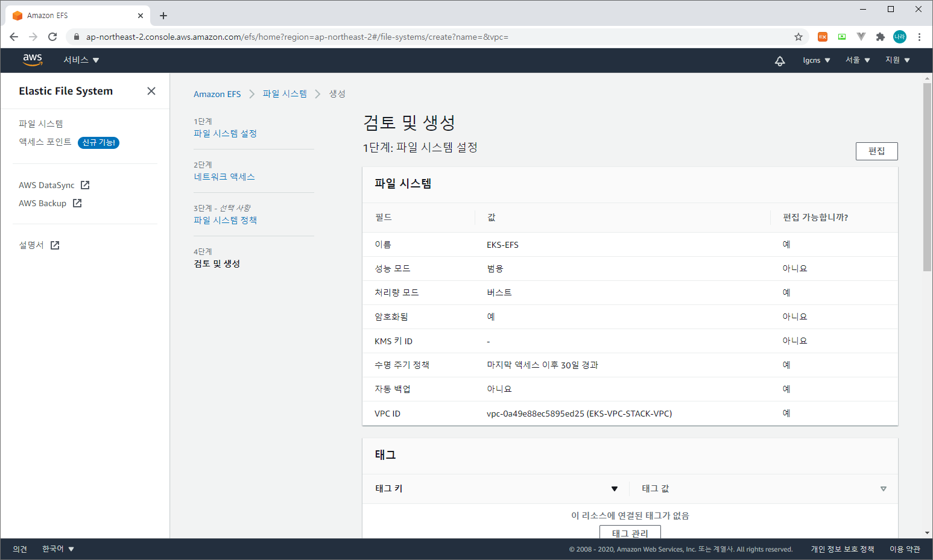This screenshot has width=933, height=560.
Task: Click the green extension icon in toolbar
Action: click(x=842, y=37)
